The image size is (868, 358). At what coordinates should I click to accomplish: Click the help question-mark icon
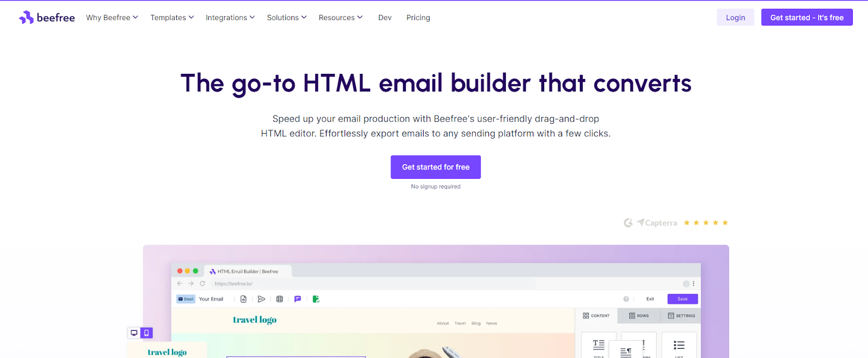(x=626, y=299)
